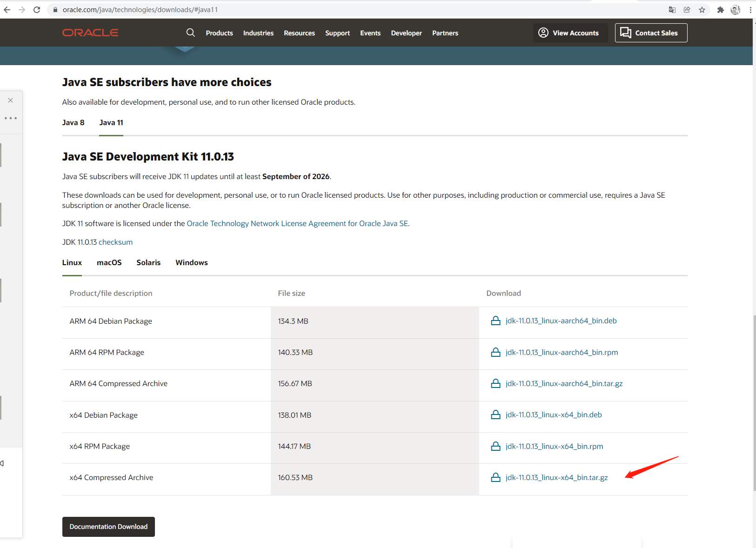Open the JDK 11.0.13 checksum link

tap(116, 242)
